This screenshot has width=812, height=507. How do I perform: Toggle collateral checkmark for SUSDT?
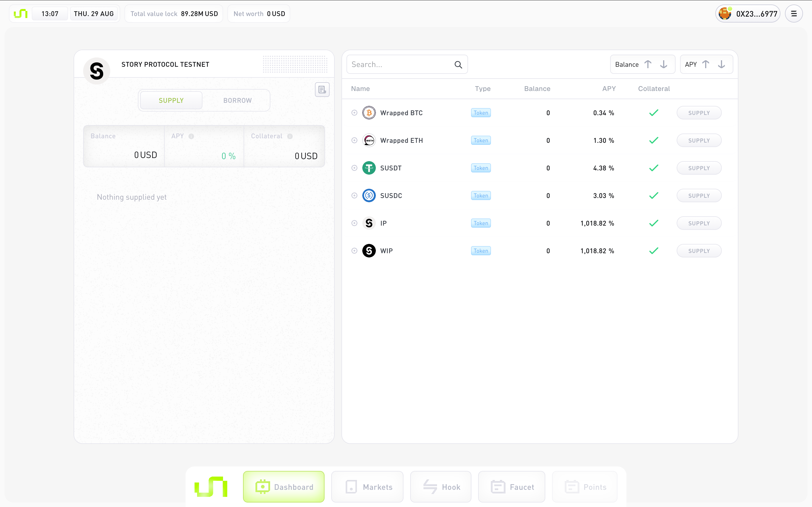(653, 168)
